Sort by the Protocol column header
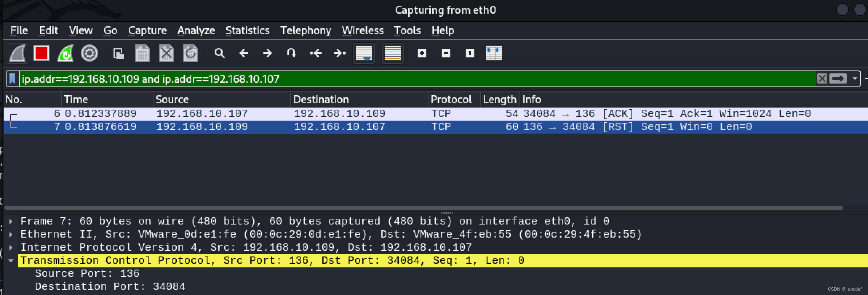This screenshot has height=295, width=868. pos(454,100)
